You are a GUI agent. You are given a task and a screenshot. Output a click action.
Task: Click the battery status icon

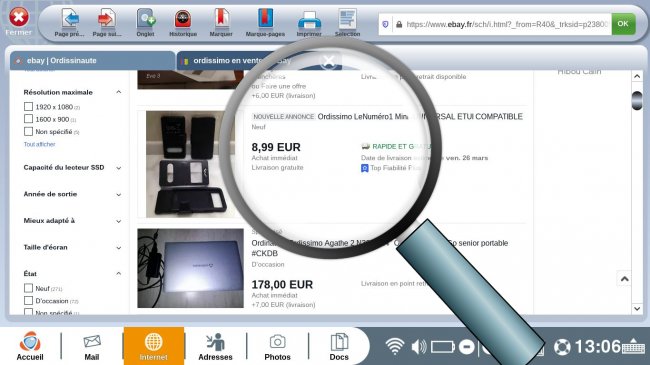click(443, 347)
